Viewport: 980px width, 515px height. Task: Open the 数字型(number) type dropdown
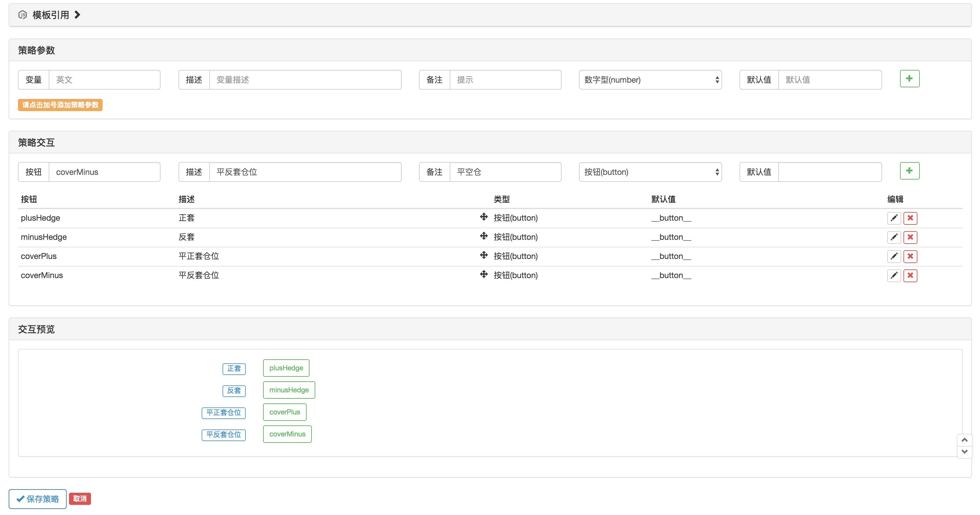click(x=650, y=80)
